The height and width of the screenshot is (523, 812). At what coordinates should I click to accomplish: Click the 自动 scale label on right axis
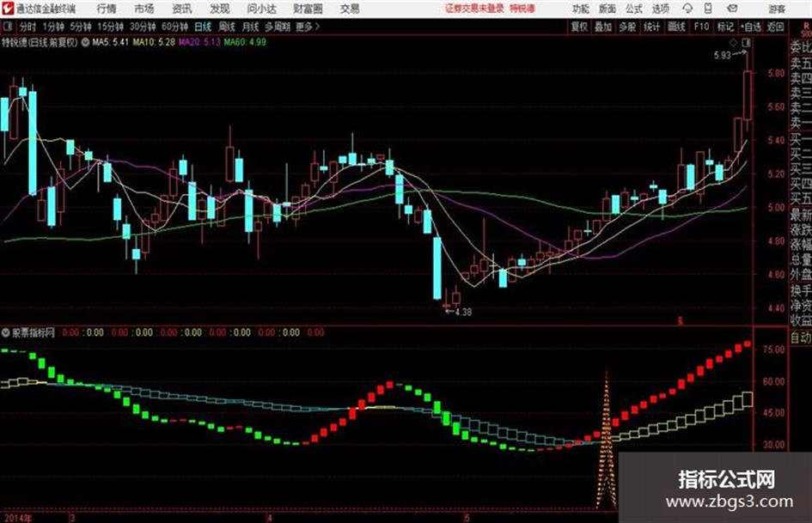pyautogui.click(x=801, y=338)
